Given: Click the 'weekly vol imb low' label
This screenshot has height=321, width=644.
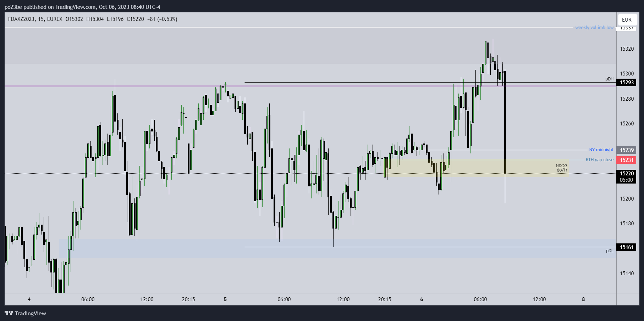Looking at the screenshot, I should 594,28.
